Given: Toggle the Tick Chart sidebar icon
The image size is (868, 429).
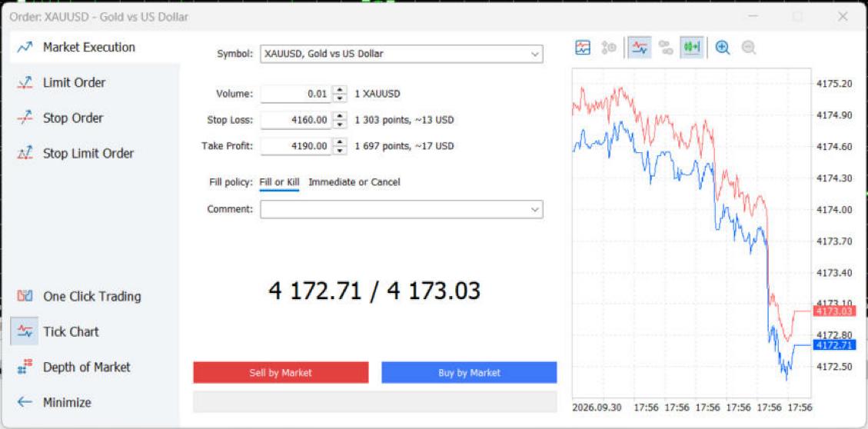Looking at the screenshot, I should pos(25,331).
